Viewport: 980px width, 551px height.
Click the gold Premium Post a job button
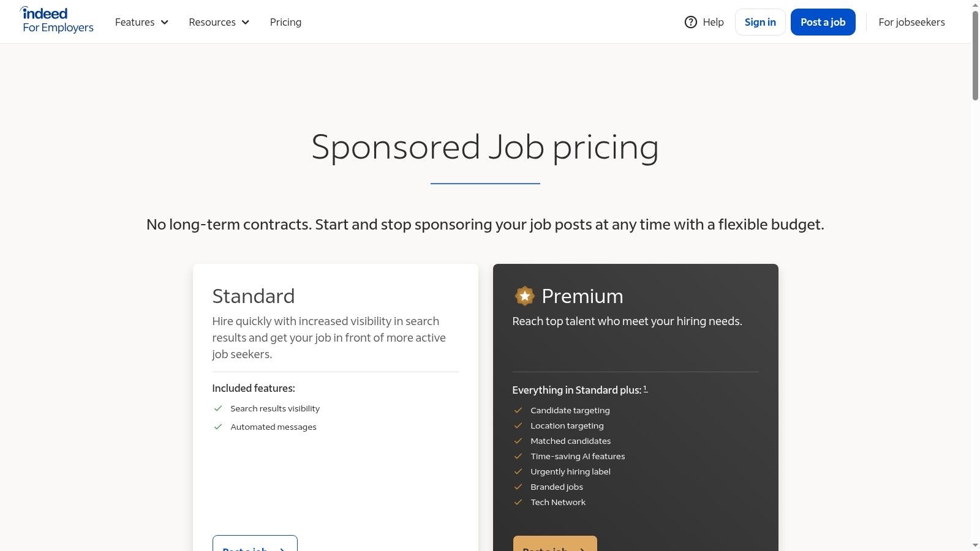(555, 544)
